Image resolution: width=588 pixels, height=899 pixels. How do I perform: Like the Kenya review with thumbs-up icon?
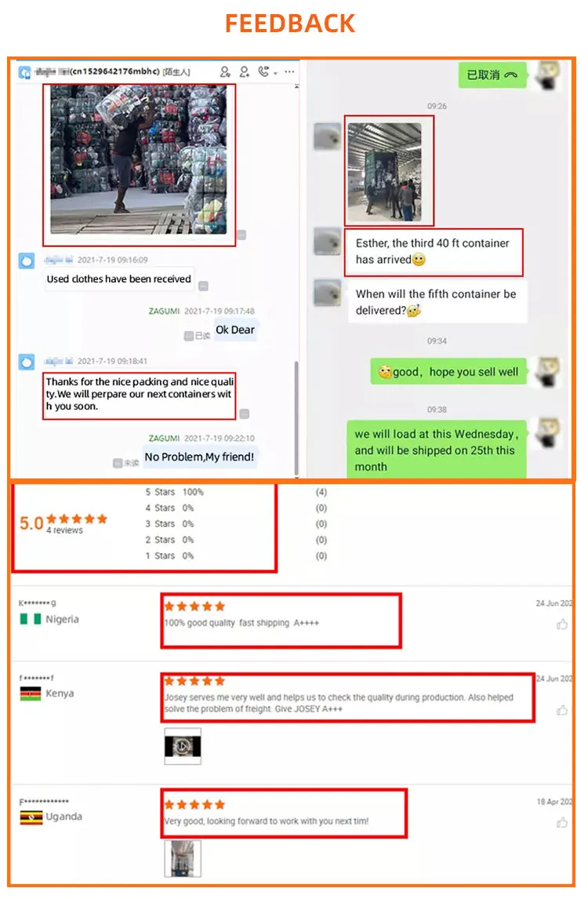(562, 711)
